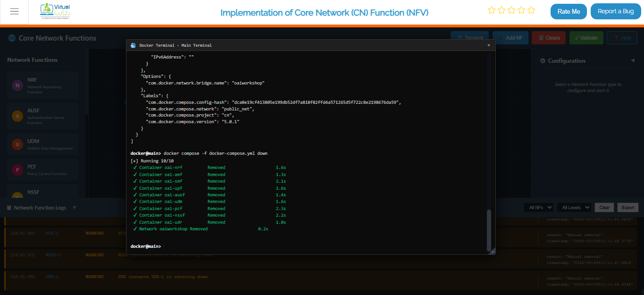The image size is (644, 295).
Task: Click the red Clears button
Action: point(549,38)
